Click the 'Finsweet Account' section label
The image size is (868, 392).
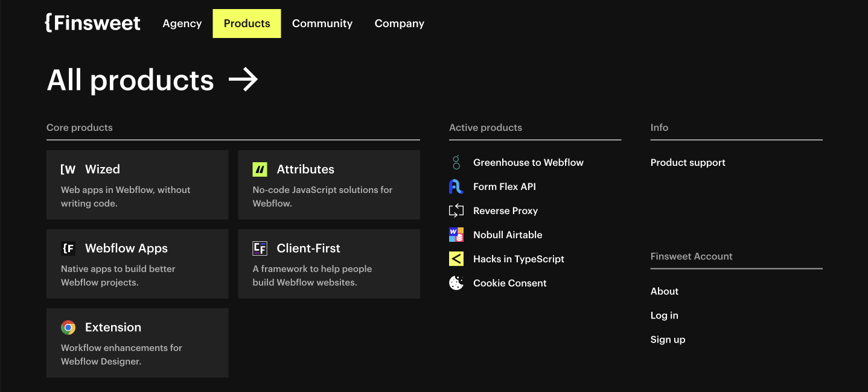691,256
